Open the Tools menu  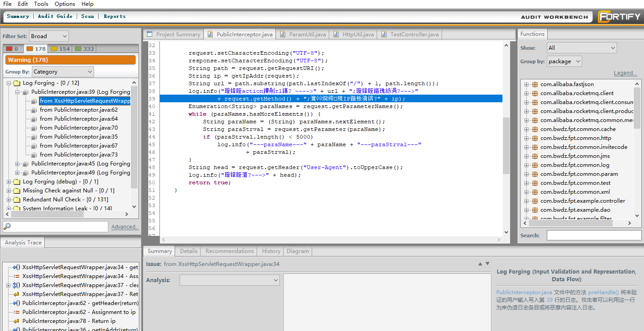coord(41,4)
